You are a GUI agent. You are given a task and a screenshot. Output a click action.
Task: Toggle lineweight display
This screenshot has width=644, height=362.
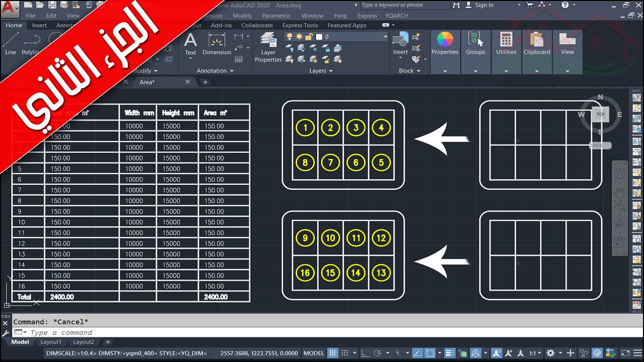(450, 353)
